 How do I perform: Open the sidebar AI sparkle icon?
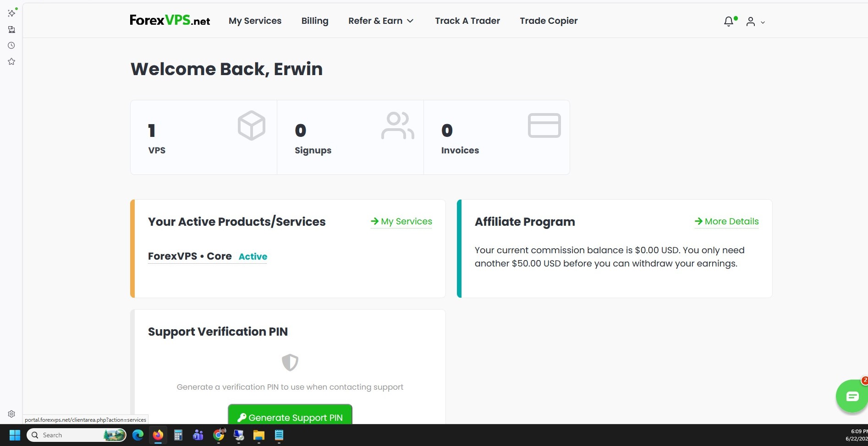(x=11, y=13)
